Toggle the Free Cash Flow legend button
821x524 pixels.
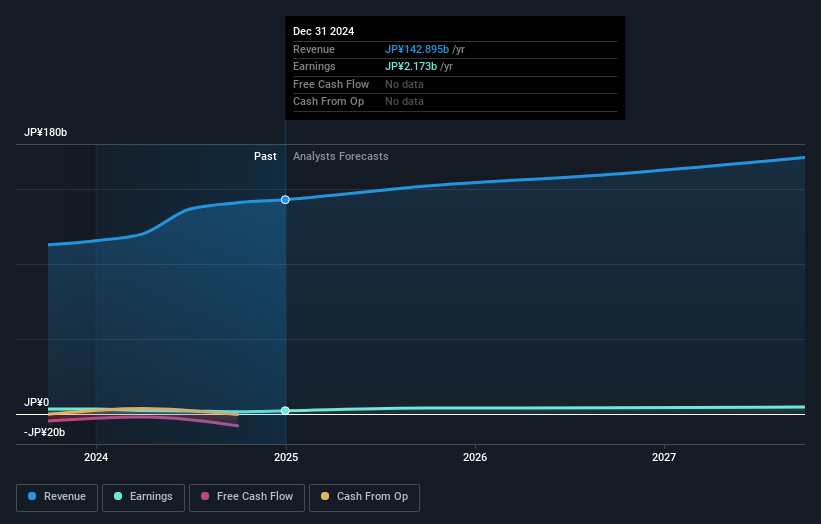pyautogui.click(x=247, y=497)
